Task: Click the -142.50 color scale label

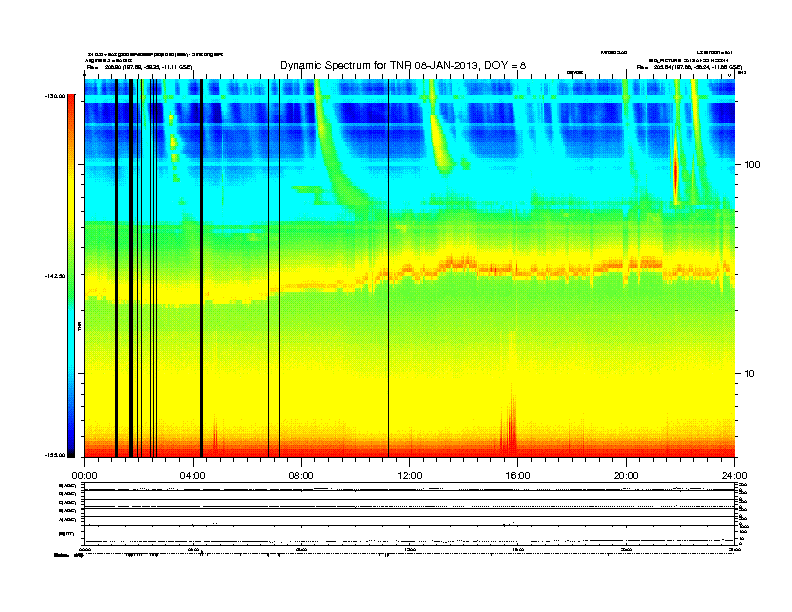Action: tap(55, 276)
